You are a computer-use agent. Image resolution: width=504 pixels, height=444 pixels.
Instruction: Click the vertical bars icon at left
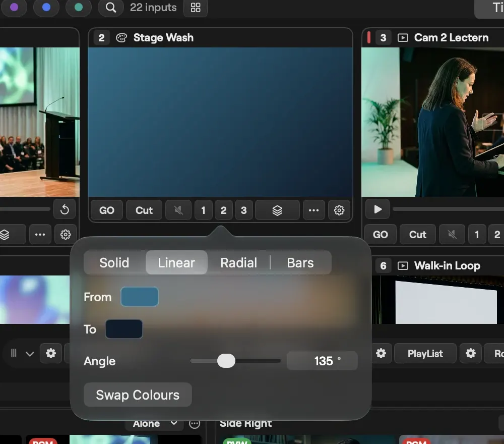(x=14, y=353)
